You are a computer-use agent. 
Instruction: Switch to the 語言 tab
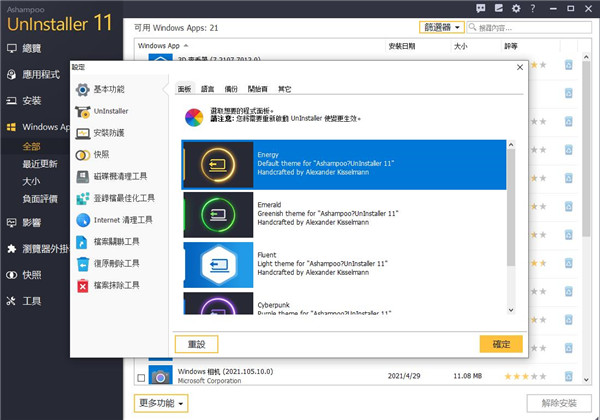coord(207,89)
